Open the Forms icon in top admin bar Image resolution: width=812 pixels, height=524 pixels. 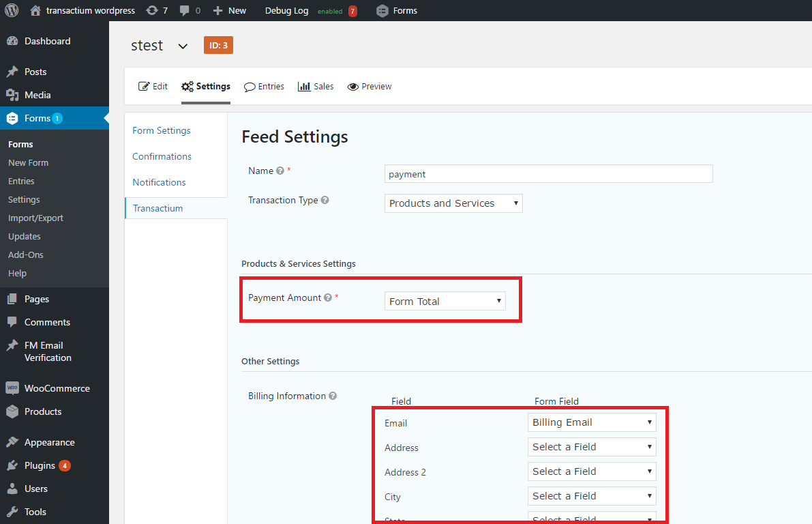(382, 10)
